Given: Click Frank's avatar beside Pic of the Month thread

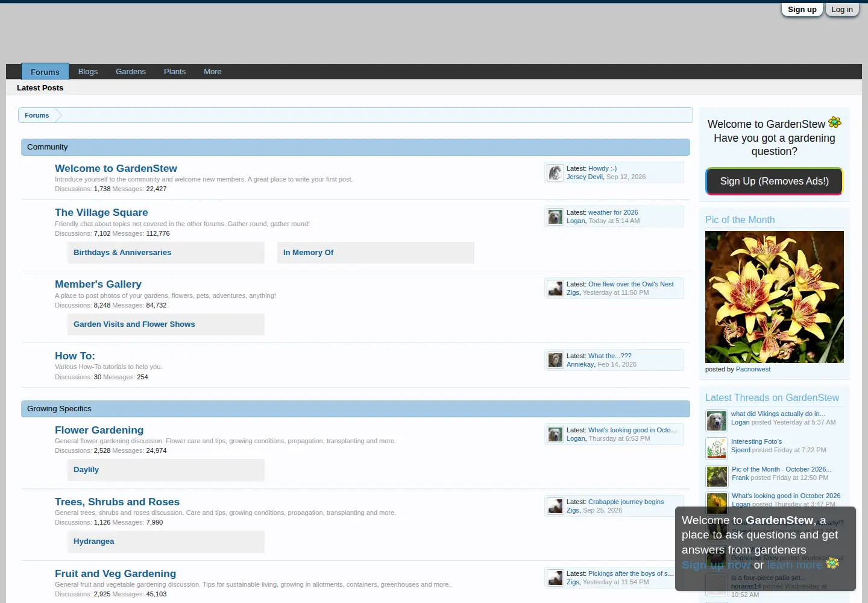Looking at the screenshot, I should pos(717,476).
